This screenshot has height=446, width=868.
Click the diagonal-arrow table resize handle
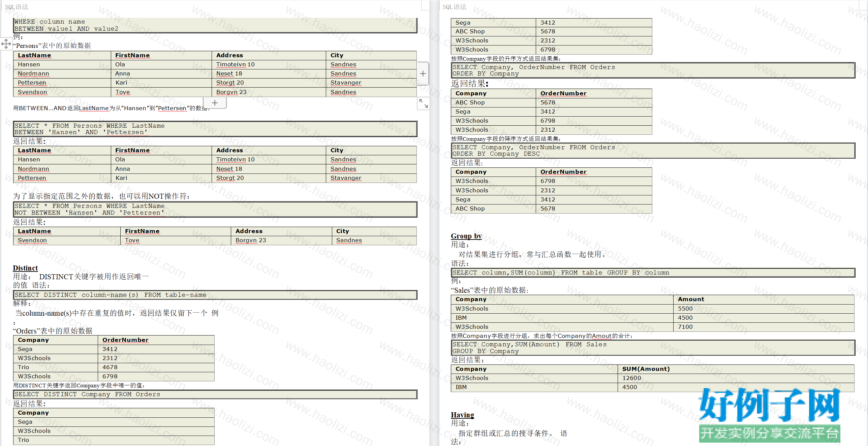pos(423,103)
